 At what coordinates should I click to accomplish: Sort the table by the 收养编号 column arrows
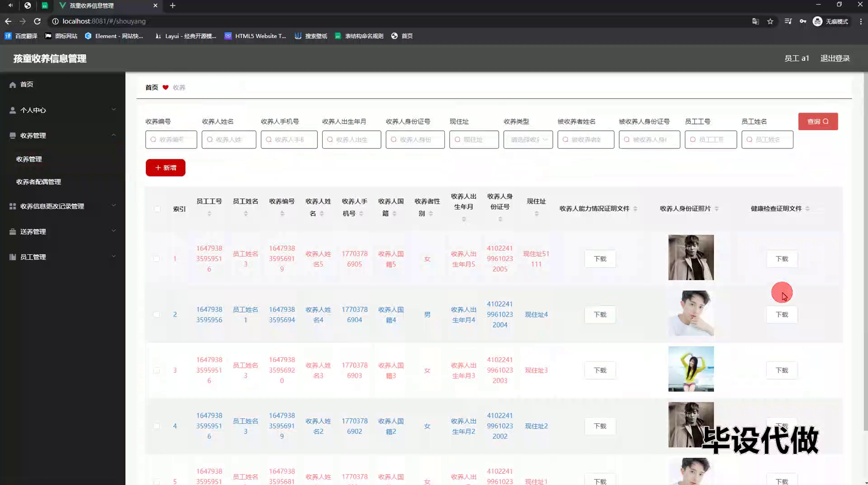[x=282, y=214]
